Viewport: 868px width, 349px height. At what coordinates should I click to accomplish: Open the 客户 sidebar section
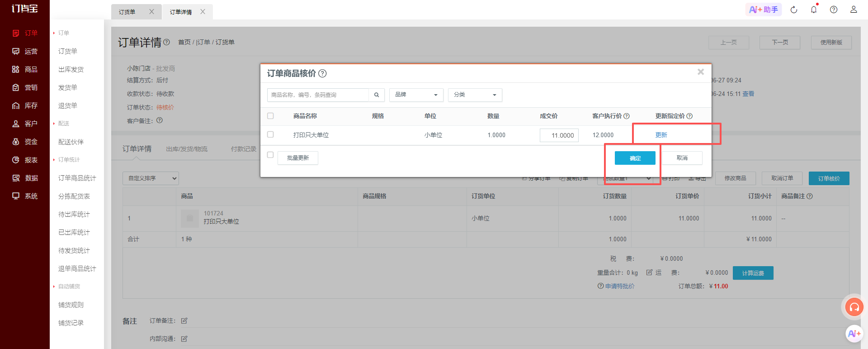(x=25, y=124)
